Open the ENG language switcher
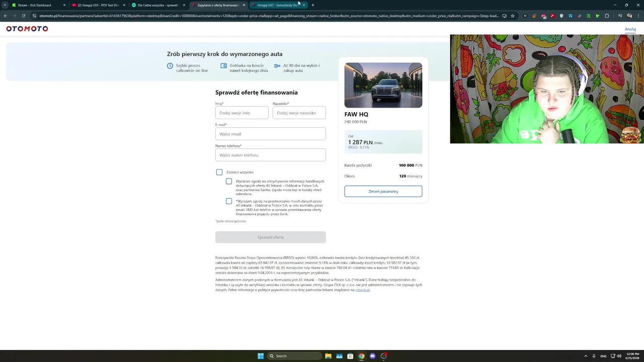This screenshot has width=644, height=362. click(x=603, y=356)
